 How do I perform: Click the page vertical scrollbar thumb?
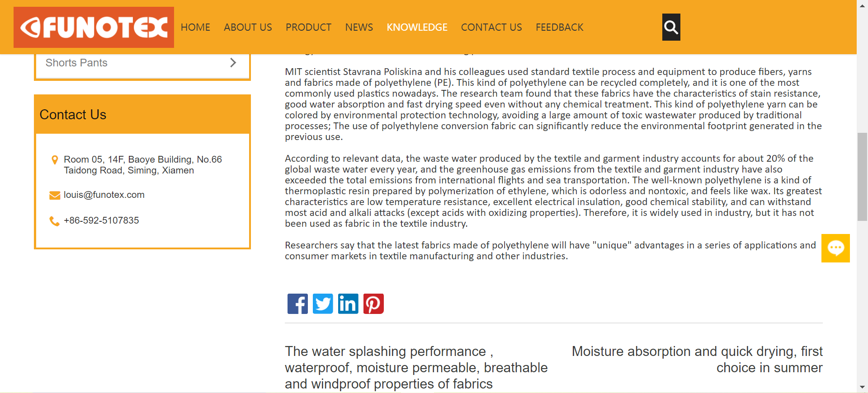click(862, 177)
